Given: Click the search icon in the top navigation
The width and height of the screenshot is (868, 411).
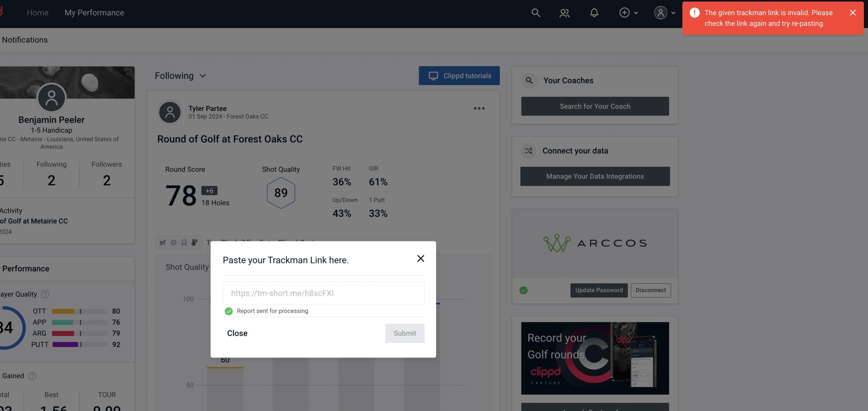Looking at the screenshot, I should click(535, 12).
